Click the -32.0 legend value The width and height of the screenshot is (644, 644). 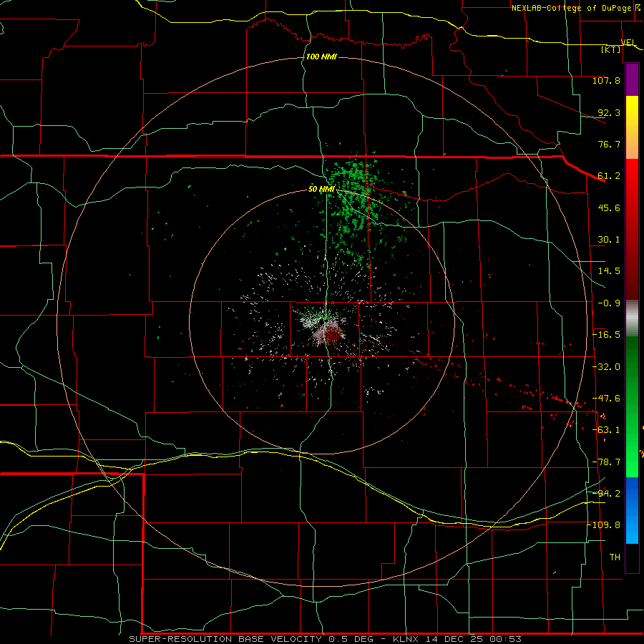tap(606, 367)
